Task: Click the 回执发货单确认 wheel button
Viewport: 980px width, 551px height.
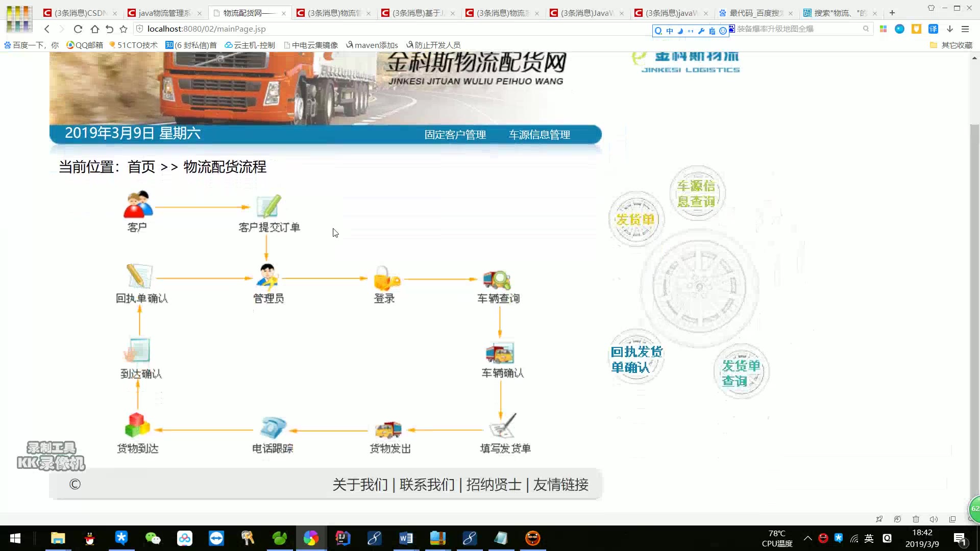Action: click(x=636, y=359)
